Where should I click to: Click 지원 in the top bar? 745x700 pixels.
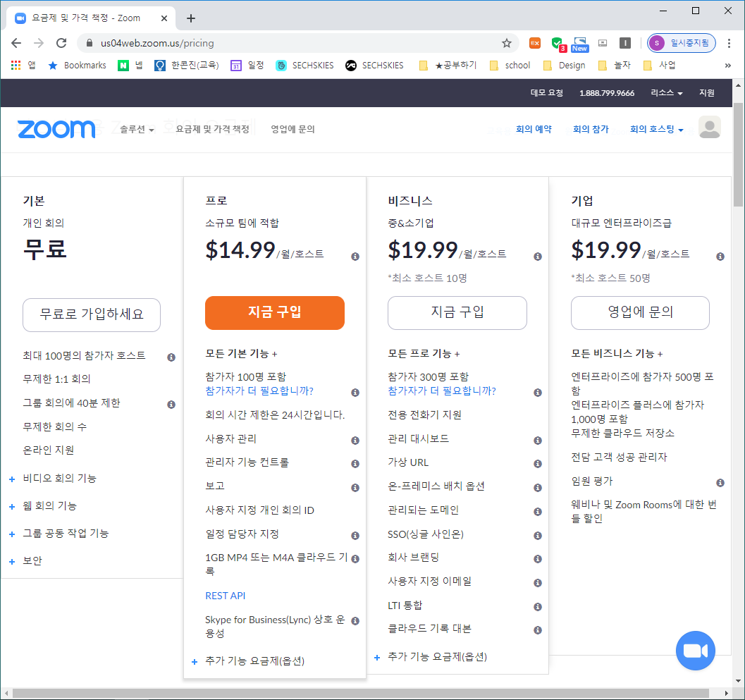pos(706,92)
